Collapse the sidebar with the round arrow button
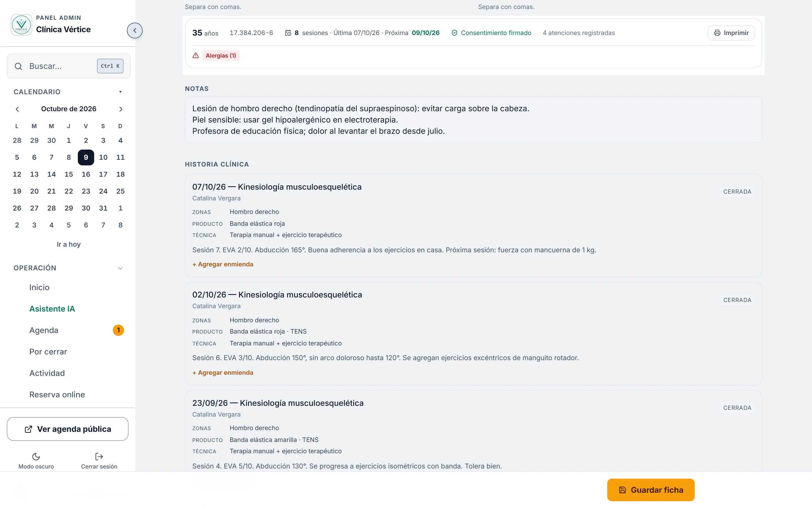 coord(134,30)
